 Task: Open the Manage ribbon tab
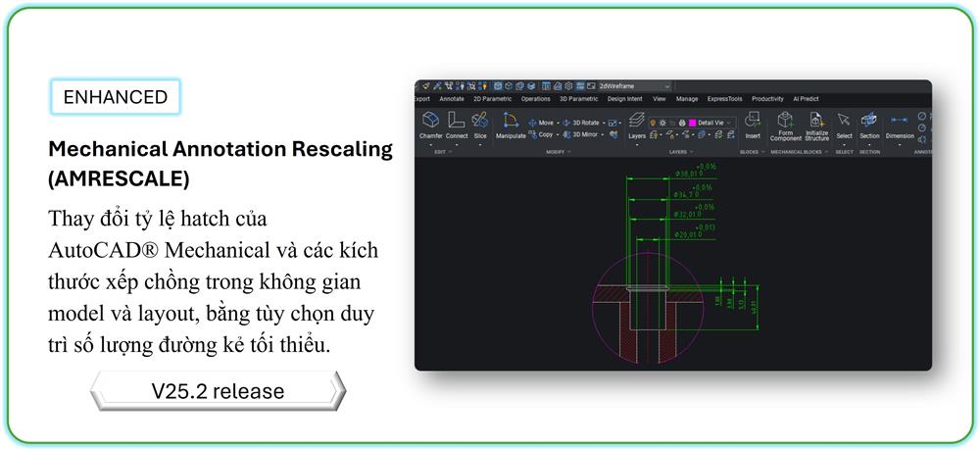pyautogui.click(x=687, y=99)
